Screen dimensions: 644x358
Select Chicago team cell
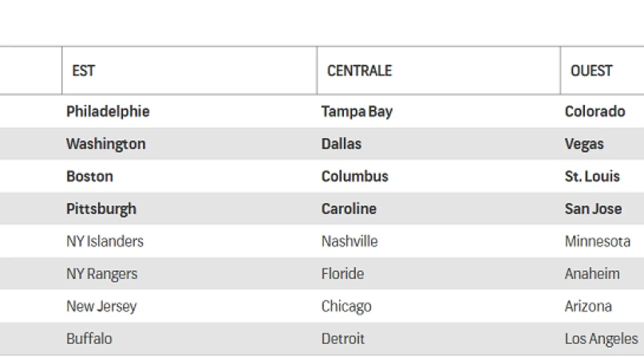pyautogui.click(x=346, y=306)
